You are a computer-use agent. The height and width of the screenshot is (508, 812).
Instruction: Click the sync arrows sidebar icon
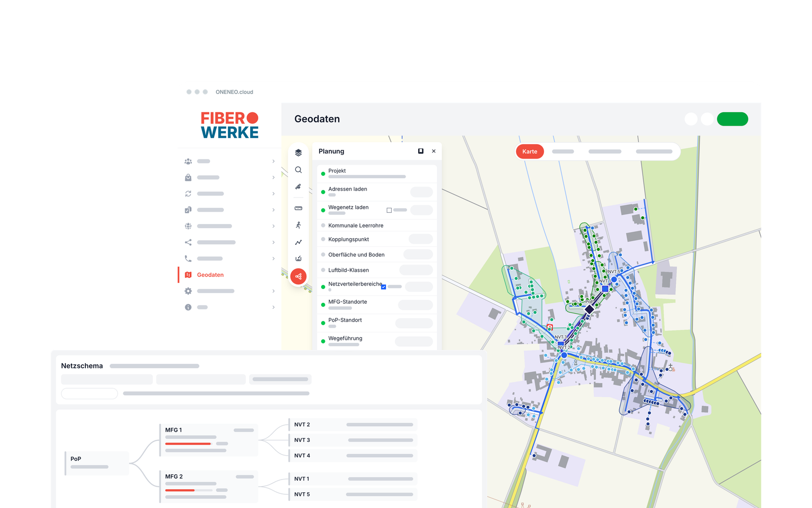point(188,194)
